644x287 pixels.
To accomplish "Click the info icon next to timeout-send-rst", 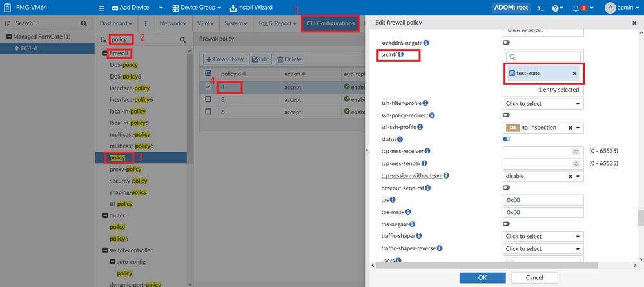I will pyautogui.click(x=427, y=188).
